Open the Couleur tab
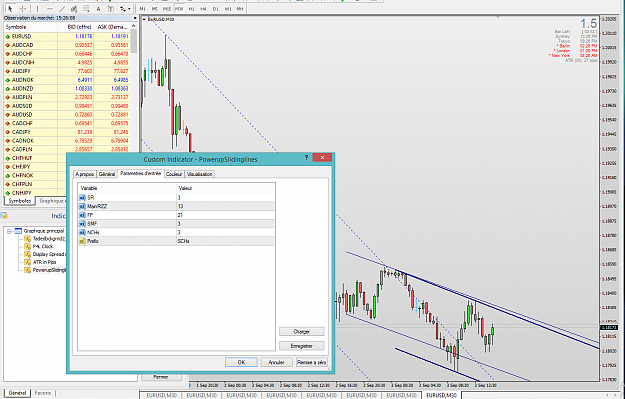 (x=174, y=174)
